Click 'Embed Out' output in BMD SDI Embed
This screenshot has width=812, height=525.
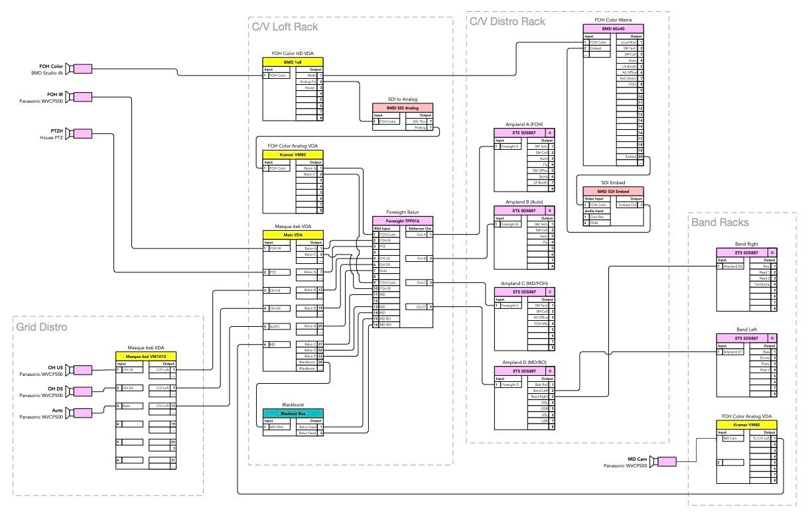[x=627, y=205]
